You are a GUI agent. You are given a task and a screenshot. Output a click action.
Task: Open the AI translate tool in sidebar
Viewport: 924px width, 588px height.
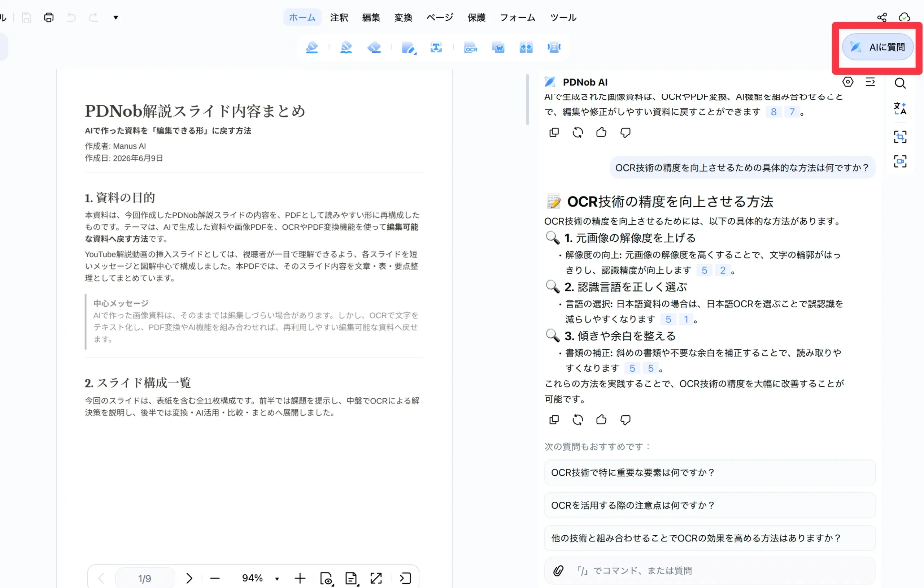[900, 109]
